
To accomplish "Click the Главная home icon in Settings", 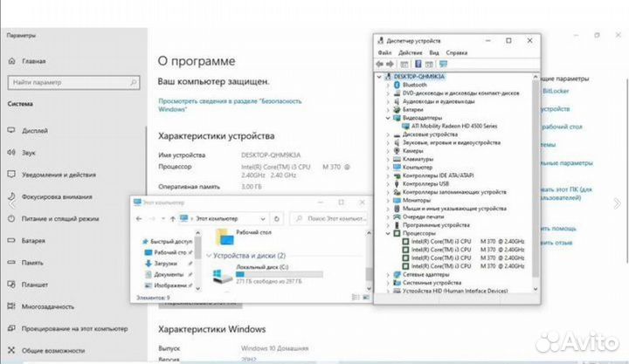I will 11,61.
